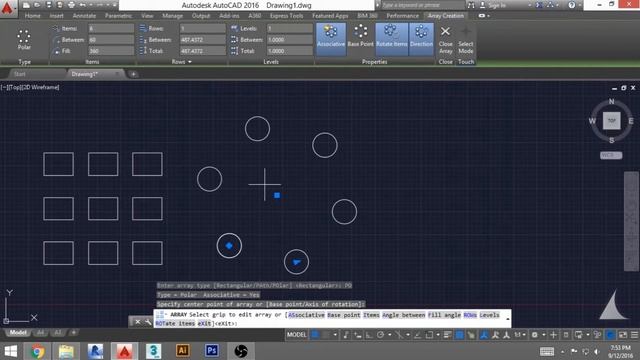Click the navigation bar on the right side
This screenshot has height=360, width=640.
[631, 221]
